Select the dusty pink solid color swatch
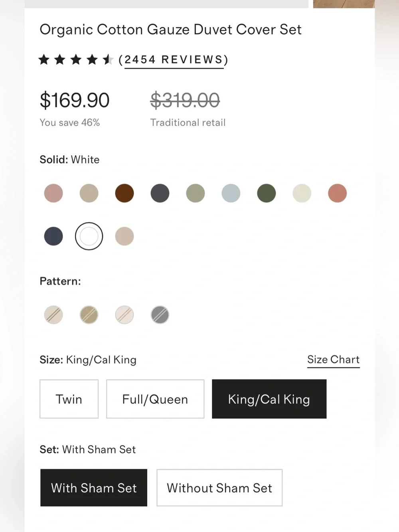 coord(53,193)
